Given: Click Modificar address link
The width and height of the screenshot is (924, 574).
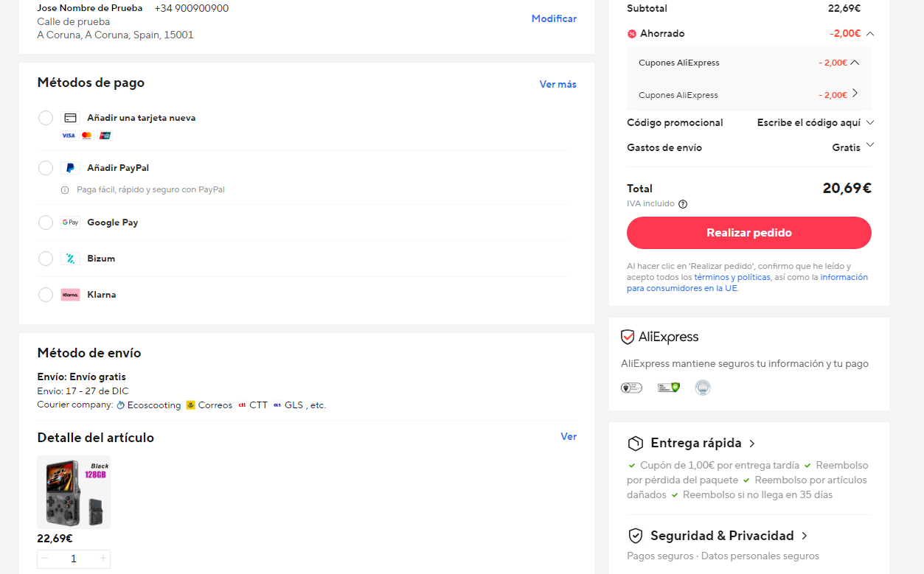Looking at the screenshot, I should point(554,18).
